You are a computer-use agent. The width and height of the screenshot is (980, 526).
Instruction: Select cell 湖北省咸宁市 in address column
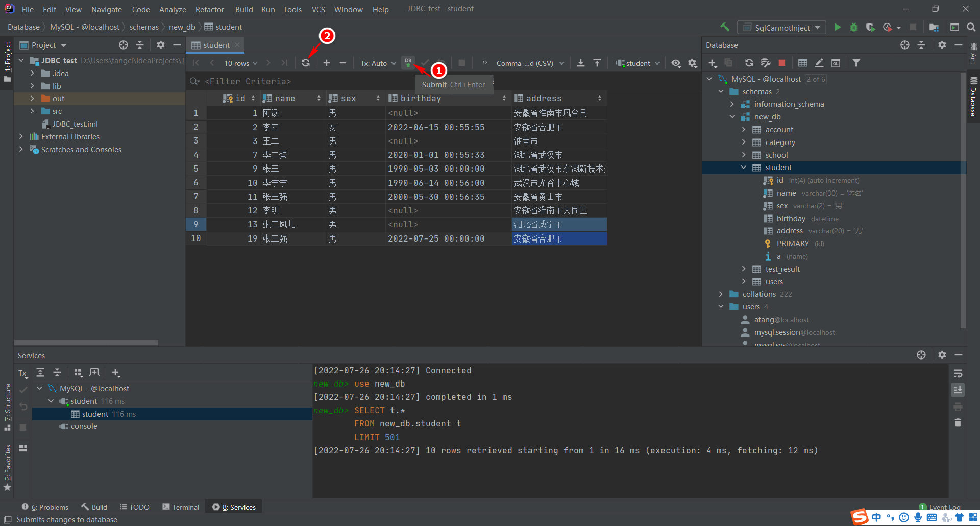559,224
